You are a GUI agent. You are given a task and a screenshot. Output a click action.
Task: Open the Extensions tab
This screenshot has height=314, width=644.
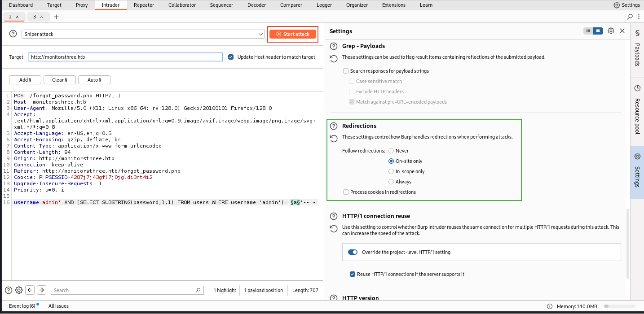394,5
